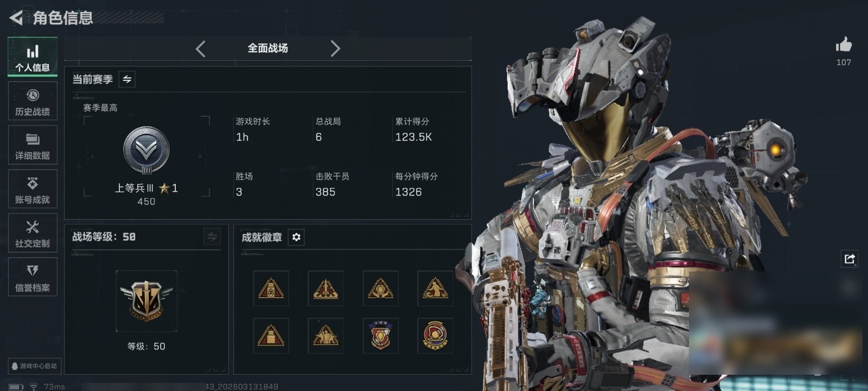Image resolution: width=868 pixels, height=391 pixels.
Task: Open 个人信息 tab
Action: pyautogui.click(x=33, y=57)
